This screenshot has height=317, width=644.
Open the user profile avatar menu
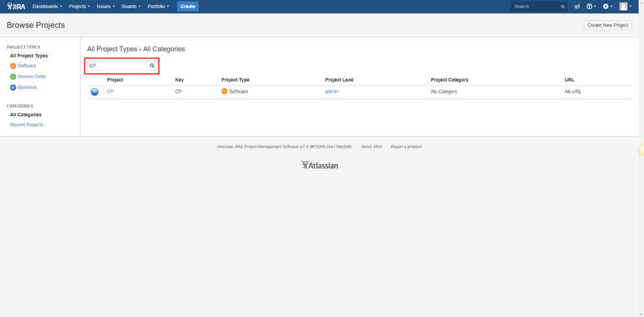click(x=625, y=6)
